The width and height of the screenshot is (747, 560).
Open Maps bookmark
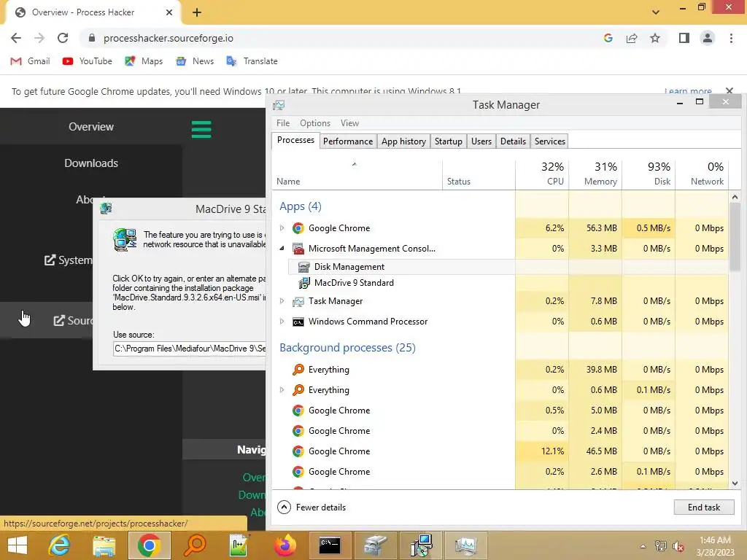click(x=144, y=61)
